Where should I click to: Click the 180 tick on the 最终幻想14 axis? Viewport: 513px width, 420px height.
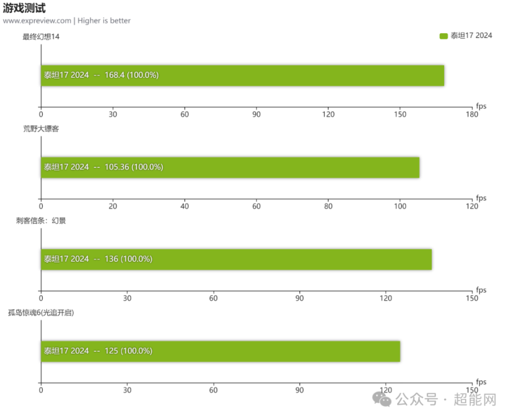(x=472, y=114)
